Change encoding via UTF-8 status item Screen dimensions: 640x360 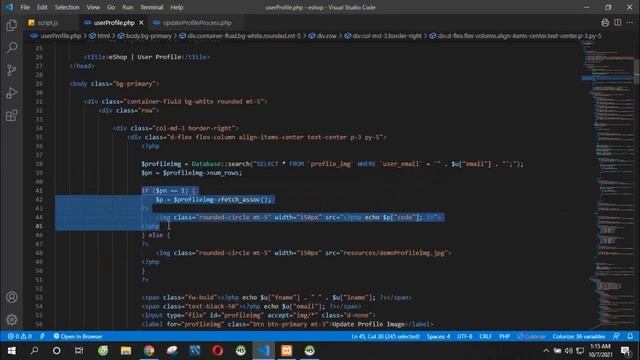click(x=464, y=336)
